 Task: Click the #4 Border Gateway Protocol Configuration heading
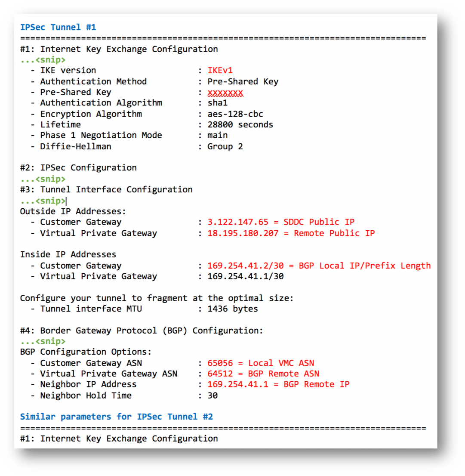click(142, 330)
